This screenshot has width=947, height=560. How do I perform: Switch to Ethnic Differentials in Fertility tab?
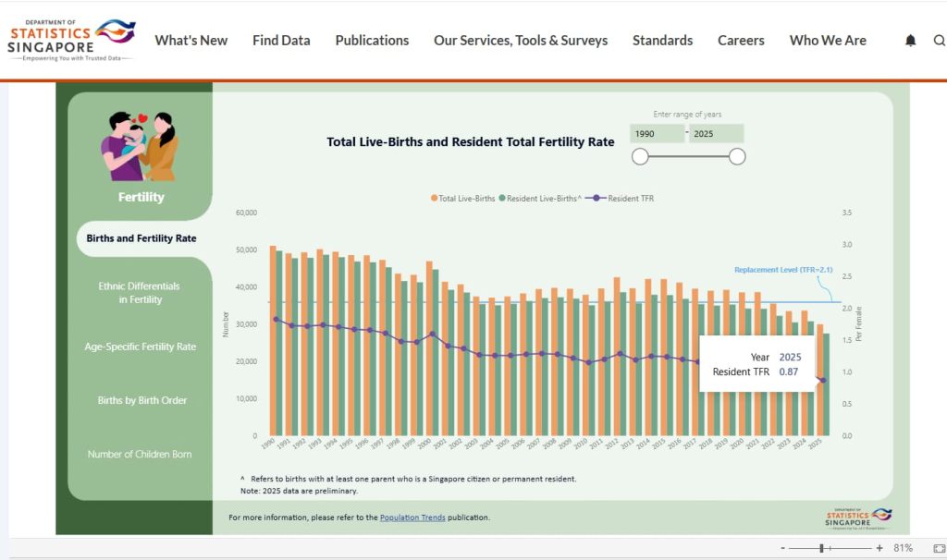pyautogui.click(x=140, y=293)
